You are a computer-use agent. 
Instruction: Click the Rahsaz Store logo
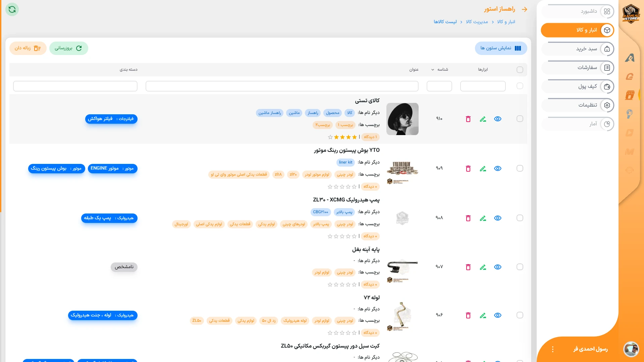coord(631,13)
